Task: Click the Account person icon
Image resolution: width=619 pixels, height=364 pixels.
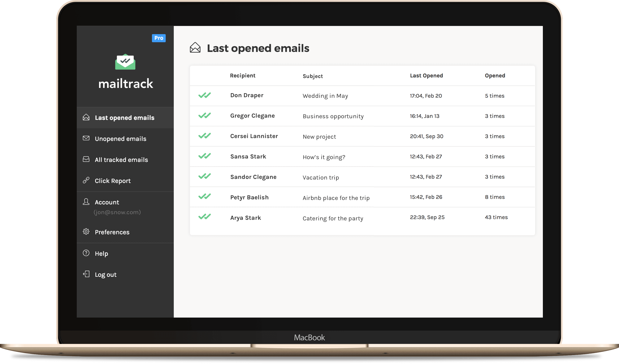Action: (x=86, y=202)
